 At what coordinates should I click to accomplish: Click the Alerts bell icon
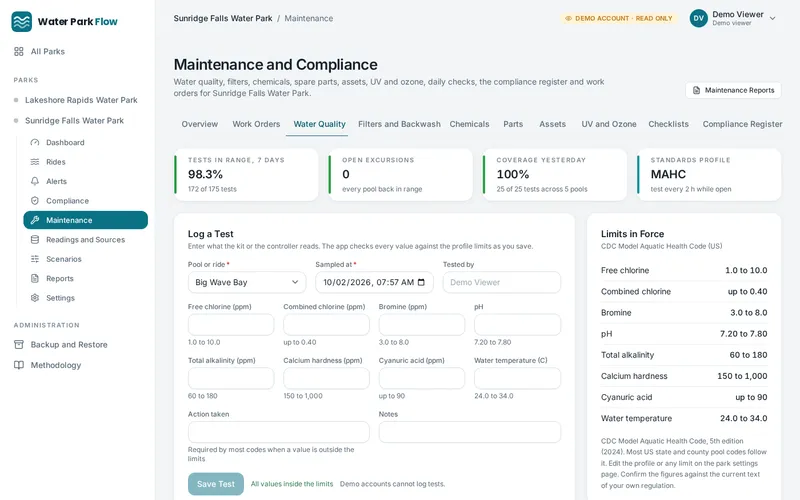(x=35, y=181)
